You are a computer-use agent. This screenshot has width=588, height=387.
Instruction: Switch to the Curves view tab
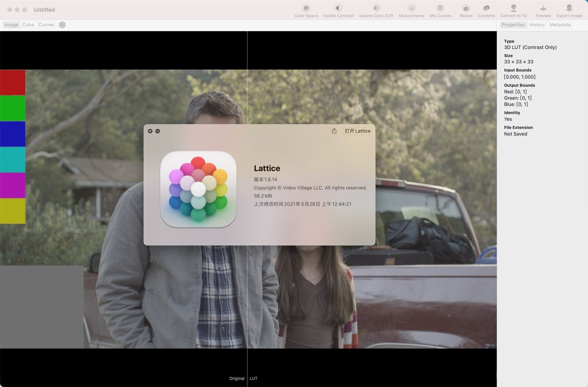[46, 25]
